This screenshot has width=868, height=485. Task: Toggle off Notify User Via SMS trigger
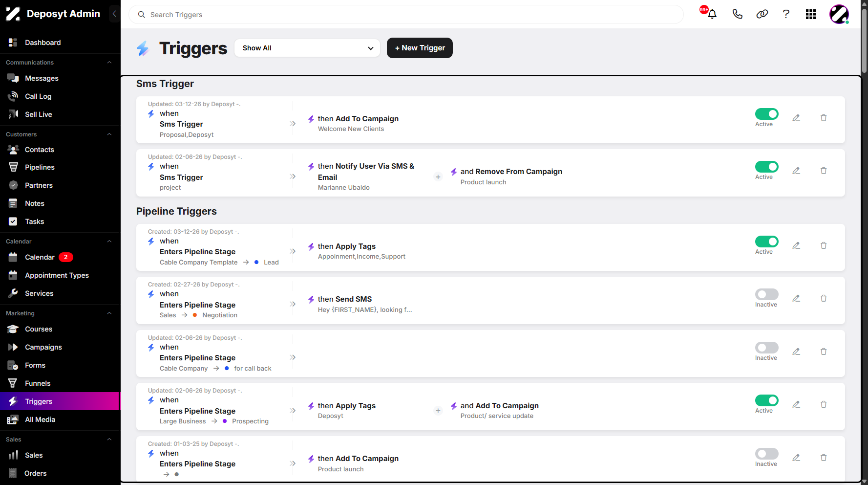tap(767, 167)
